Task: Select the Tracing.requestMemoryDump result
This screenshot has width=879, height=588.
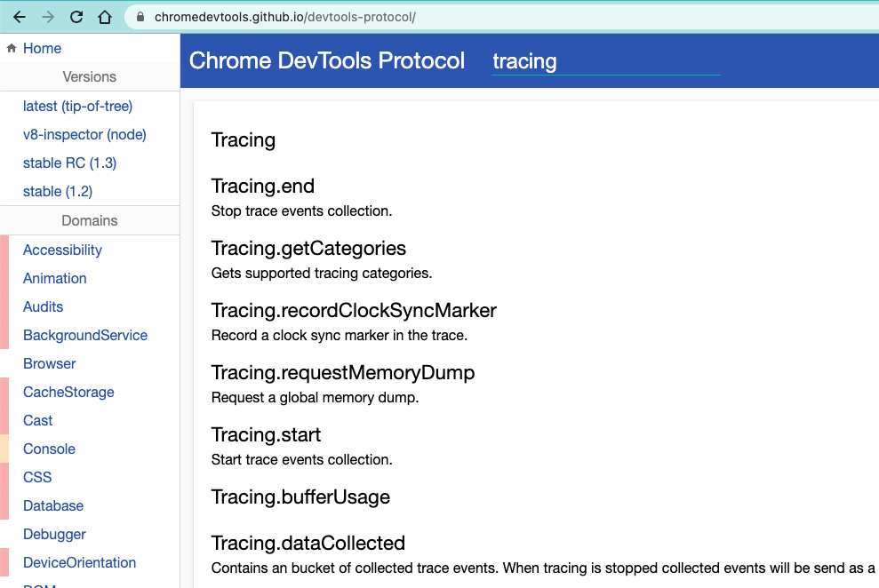Action: point(342,372)
